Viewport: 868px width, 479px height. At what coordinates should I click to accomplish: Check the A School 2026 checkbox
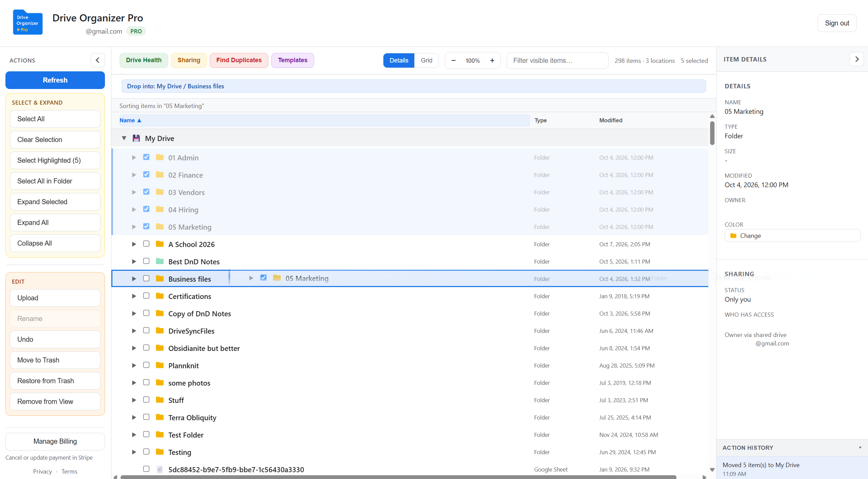point(146,244)
